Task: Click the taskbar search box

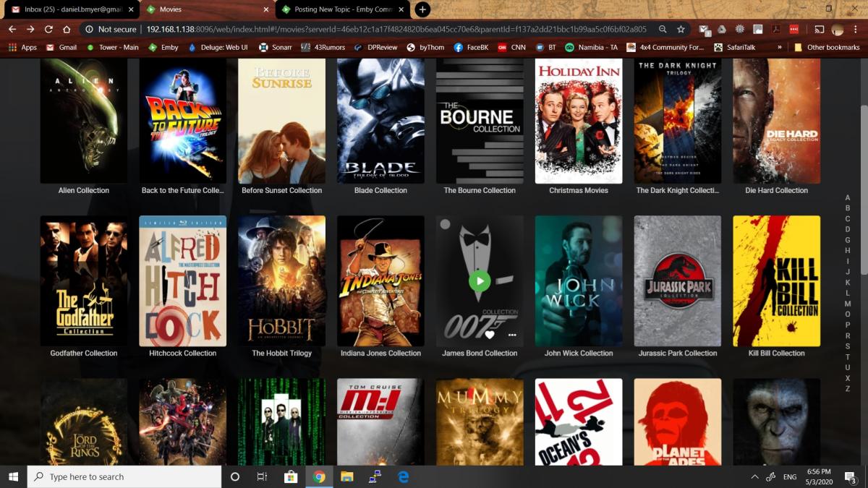Action: click(124, 476)
